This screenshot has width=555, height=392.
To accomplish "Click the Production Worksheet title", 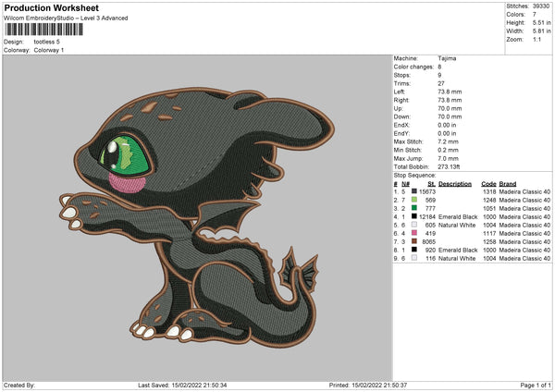I will 51,7.
